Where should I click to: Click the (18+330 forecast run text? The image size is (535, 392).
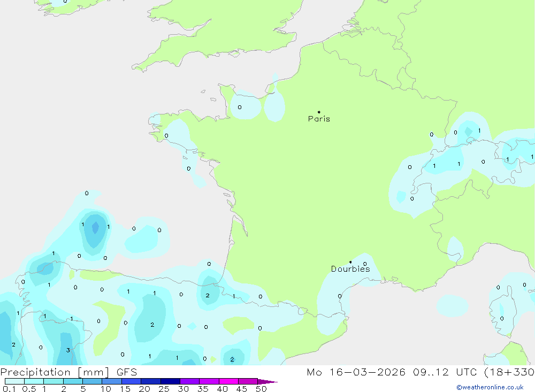(x=509, y=372)
